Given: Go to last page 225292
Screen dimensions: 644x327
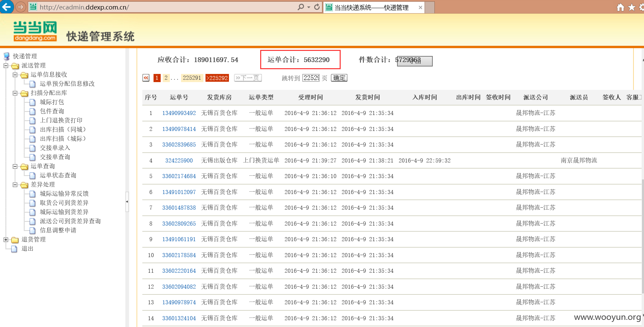Looking at the screenshot, I should click(x=217, y=78).
